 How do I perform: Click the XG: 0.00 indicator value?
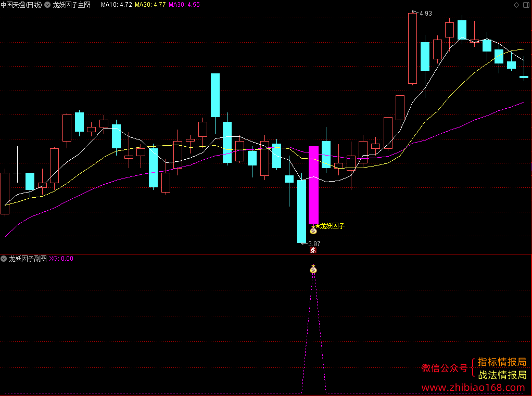coord(61,259)
